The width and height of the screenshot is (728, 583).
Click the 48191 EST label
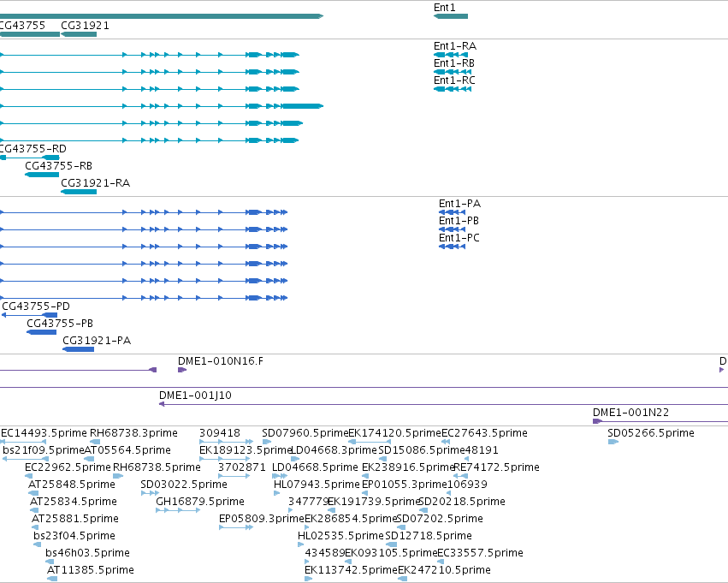[x=482, y=450]
